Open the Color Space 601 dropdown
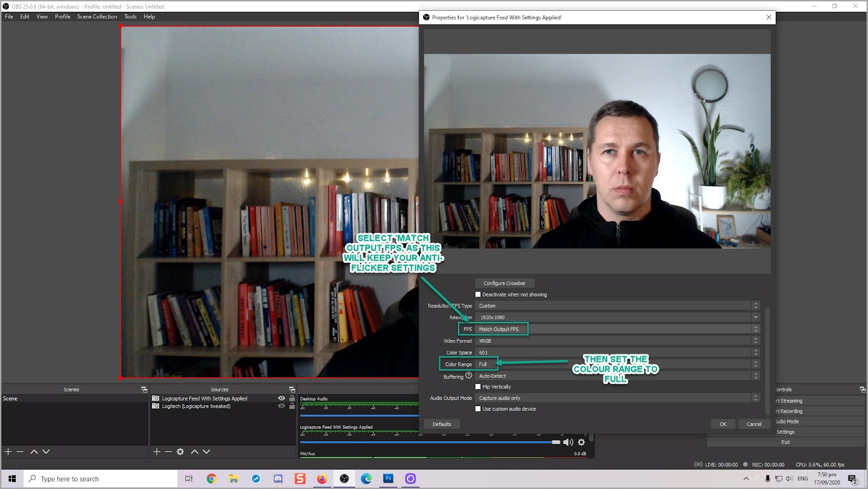Viewport: 868px width, 489px height. (617, 352)
